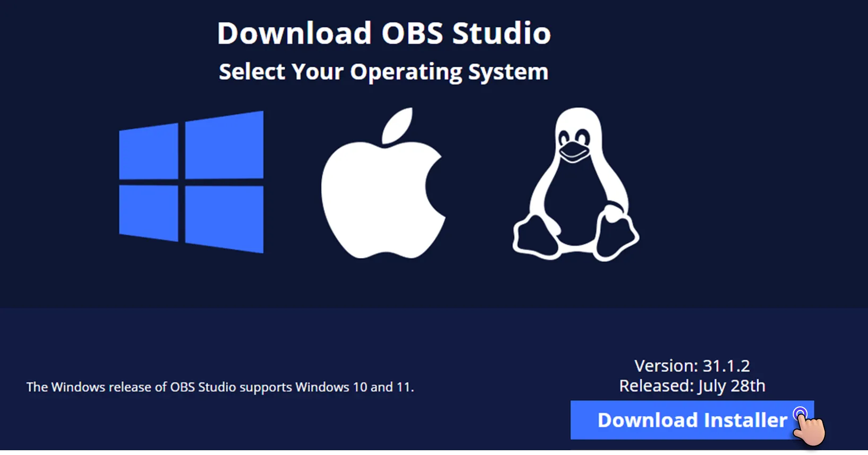Select the Windows operating system logo
Image resolution: width=868 pixels, height=455 pixels.
[191, 182]
